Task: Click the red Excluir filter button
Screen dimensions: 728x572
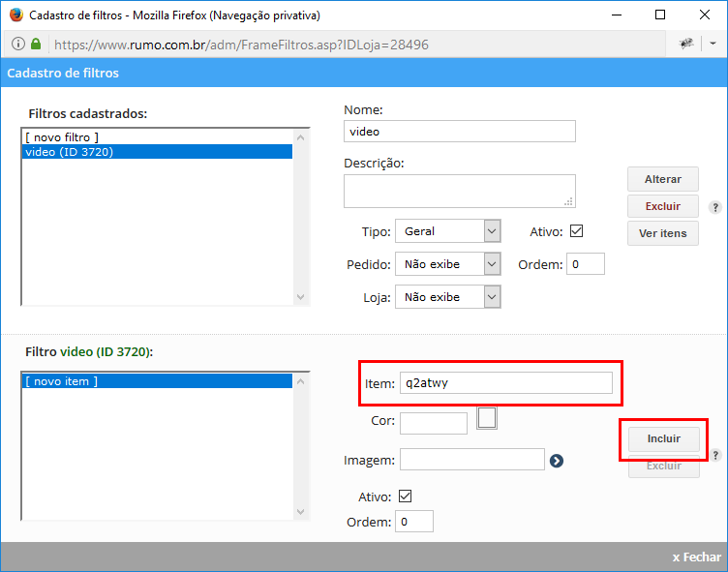Action: point(662,206)
